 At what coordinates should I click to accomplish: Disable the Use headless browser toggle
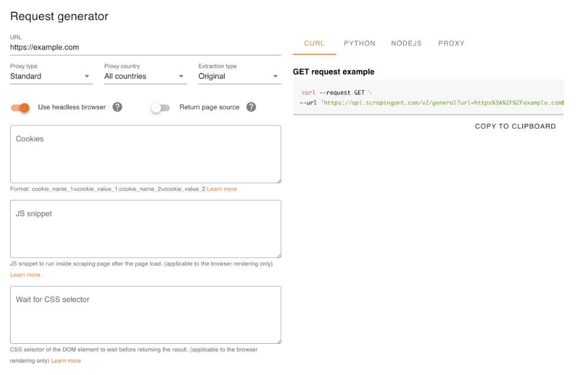click(x=20, y=107)
